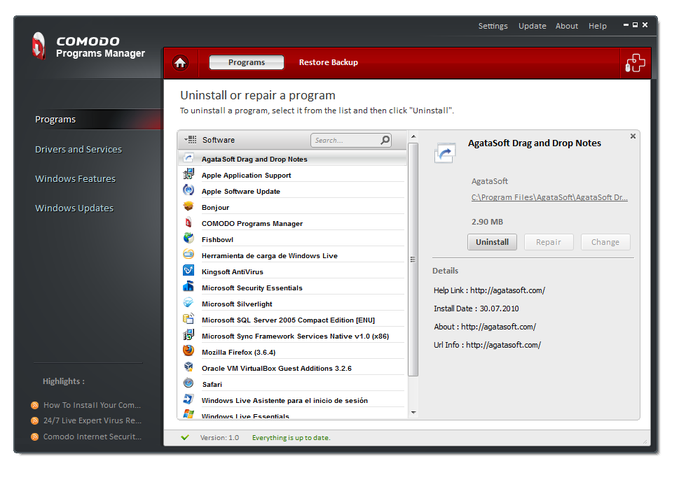The image size is (700, 489).
Task: Click the AgataSoft Drag and Drop Notes row icon
Action: 189,159
